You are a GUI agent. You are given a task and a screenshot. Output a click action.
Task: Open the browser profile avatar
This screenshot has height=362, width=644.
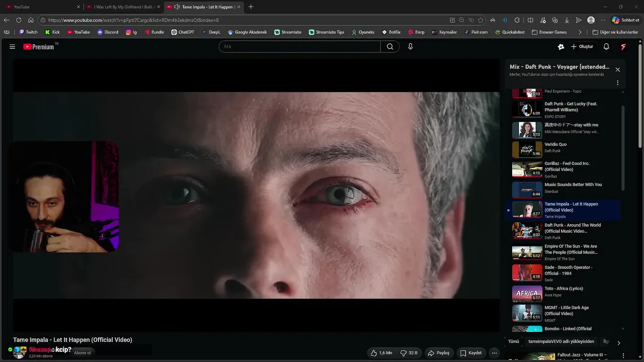click(x=591, y=20)
